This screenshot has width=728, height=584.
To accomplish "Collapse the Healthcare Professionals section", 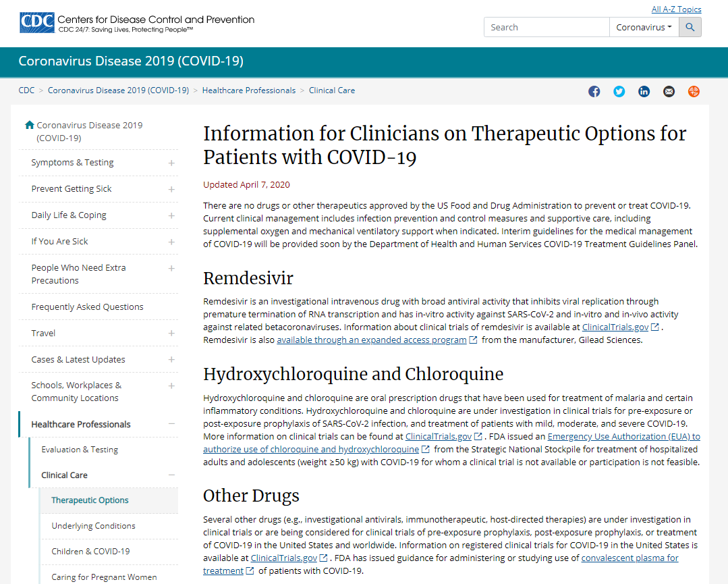I will coord(171,424).
